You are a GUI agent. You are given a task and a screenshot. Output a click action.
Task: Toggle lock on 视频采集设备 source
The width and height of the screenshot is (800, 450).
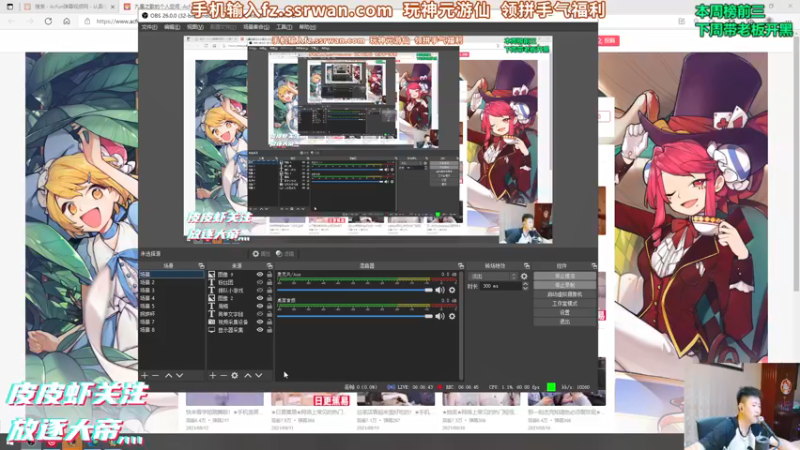pyautogui.click(x=269, y=322)
